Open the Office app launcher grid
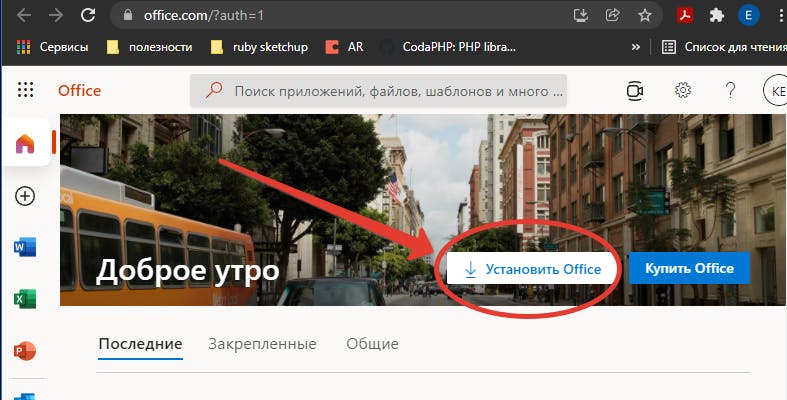This screenshot has height=400, width=787. tap(25, 90)
